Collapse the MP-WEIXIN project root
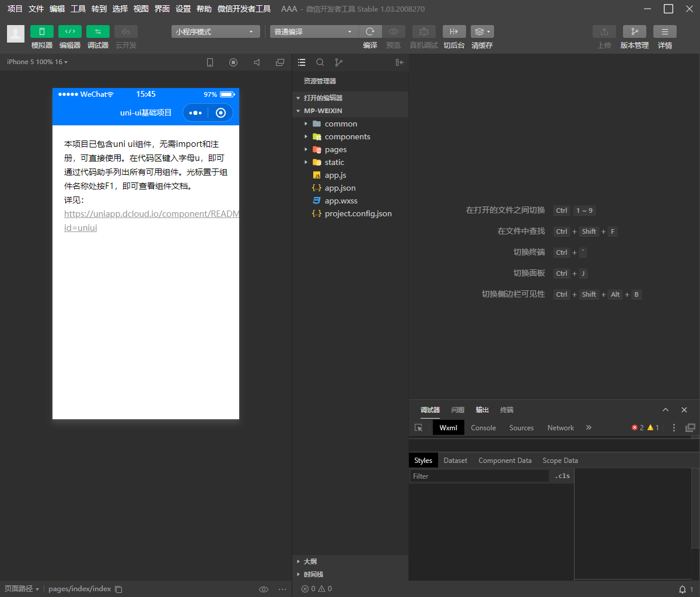Image resolution: width=700 pixels, height=597 pixels. click(x=350, y=111)
